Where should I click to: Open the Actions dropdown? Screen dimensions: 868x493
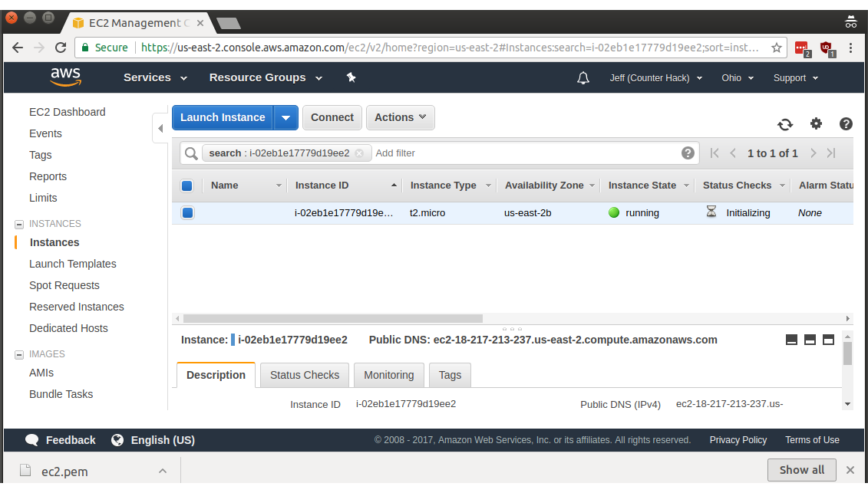[x=401, y=118]
